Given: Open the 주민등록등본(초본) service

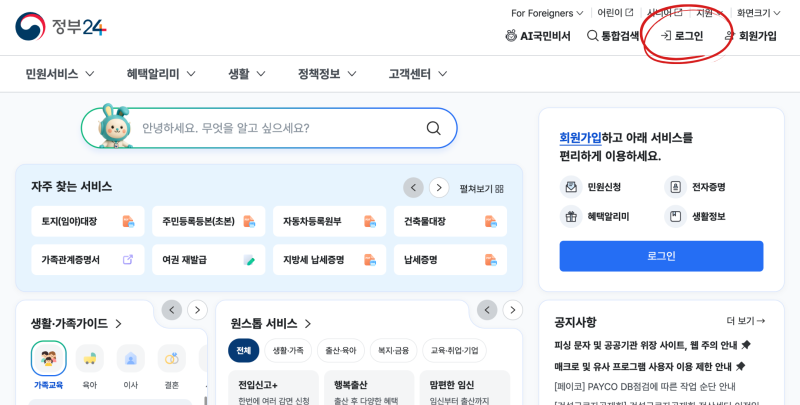Looking at the screenshot, I should (209, 221).
